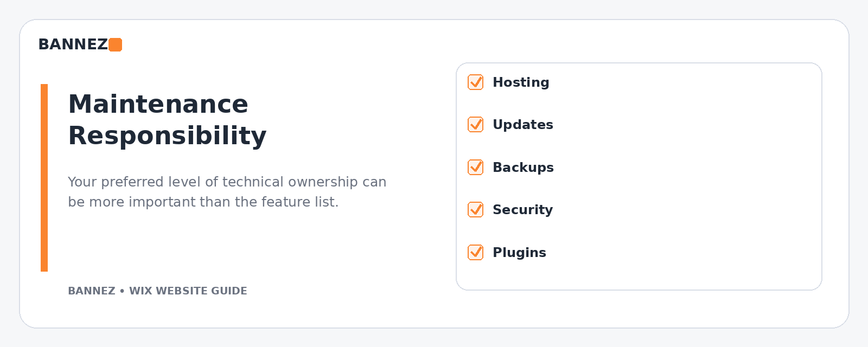Click the BANNEZ brand name at top

click(x=73, y=44)
